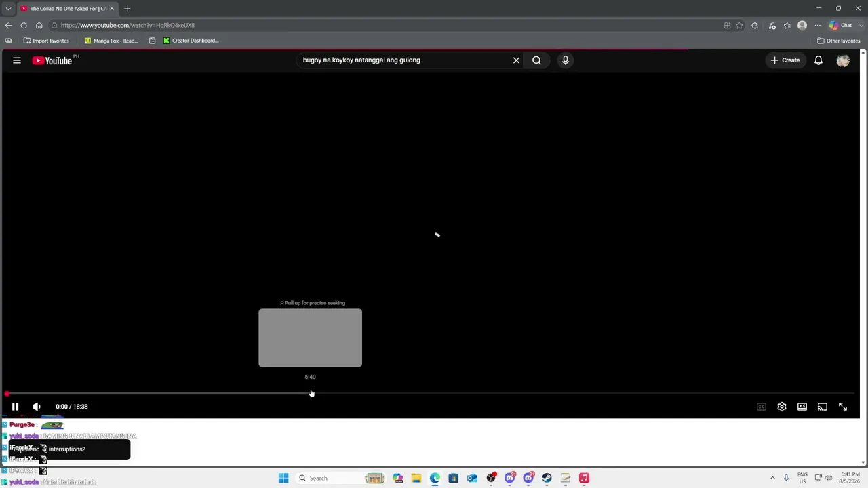868x488 pixels.
Task: Open the browser home page
Action: tap(39, 26)
